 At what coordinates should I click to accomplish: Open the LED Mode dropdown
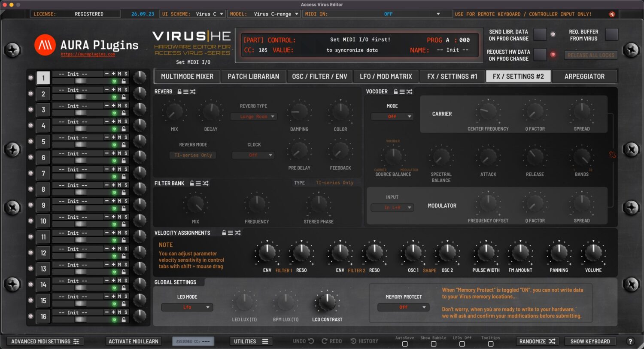point(187,307)
